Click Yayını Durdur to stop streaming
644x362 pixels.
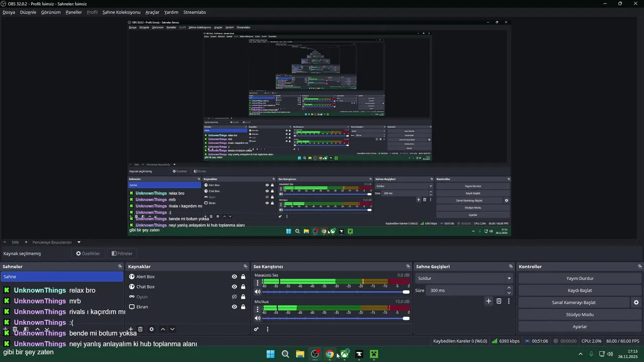tap(580, 278)
